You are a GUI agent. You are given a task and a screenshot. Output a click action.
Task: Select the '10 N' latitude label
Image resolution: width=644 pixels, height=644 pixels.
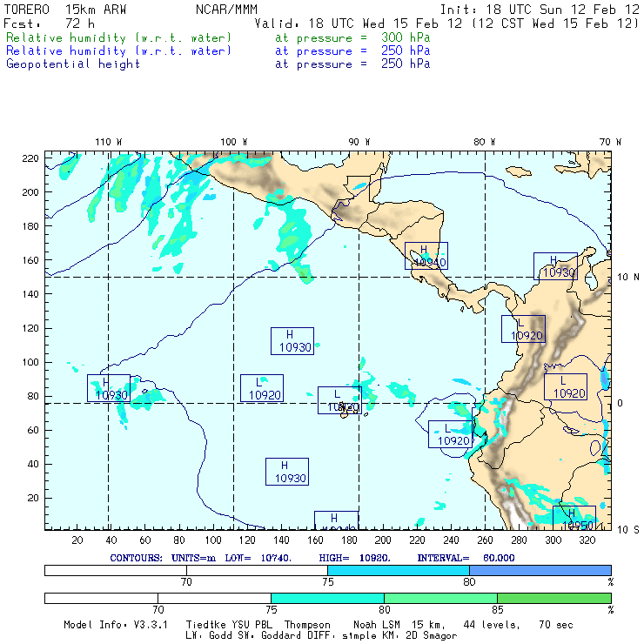click(x=628, y=278)
